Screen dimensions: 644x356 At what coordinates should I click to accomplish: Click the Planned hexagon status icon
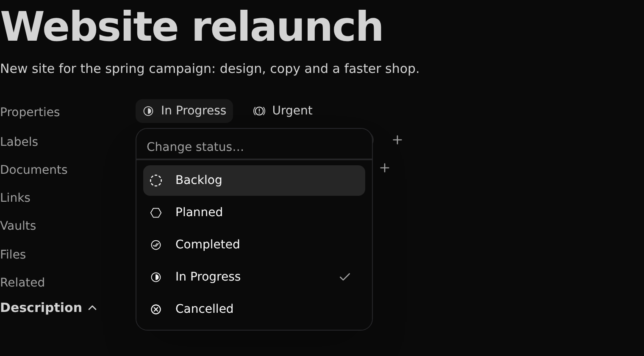tap(156, 213)
